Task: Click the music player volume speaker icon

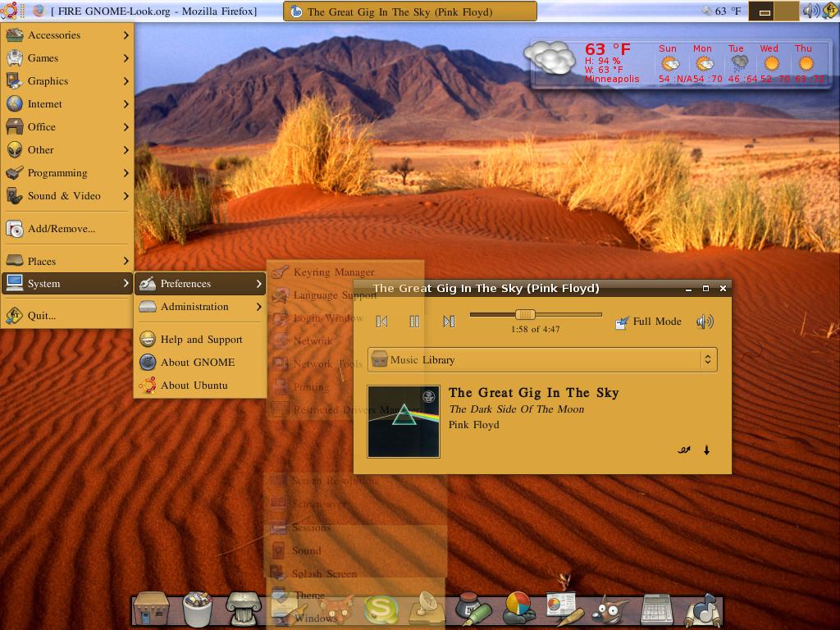Action: [705, 322]
